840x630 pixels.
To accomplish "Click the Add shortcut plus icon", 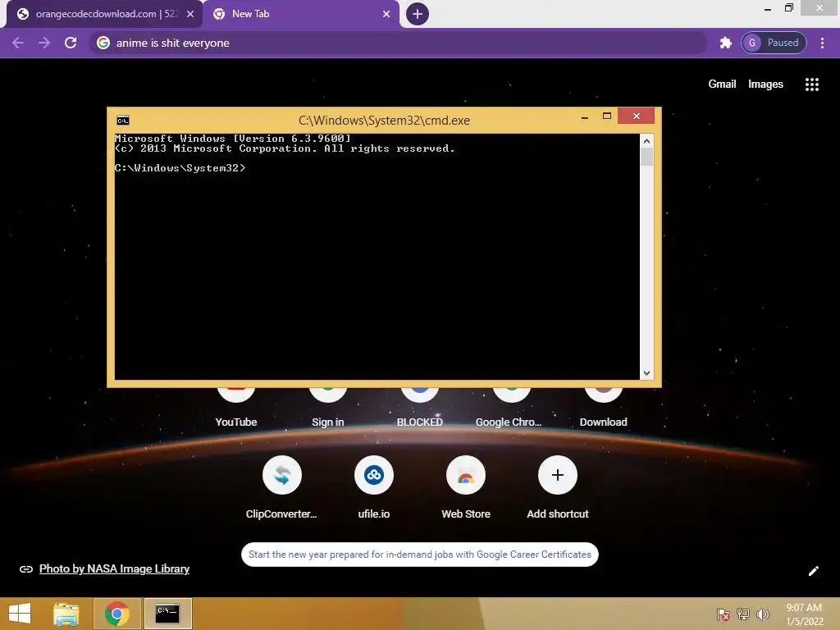I will click(558, 475).
